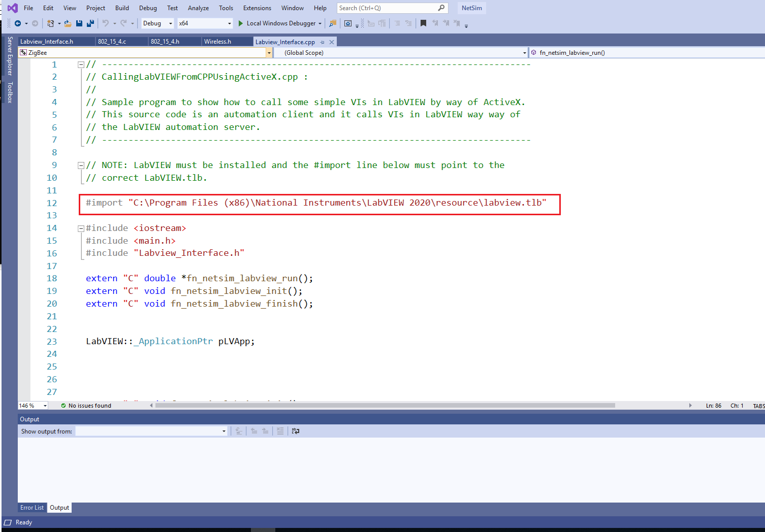Open the Show output from dropdown

(151, 431)
